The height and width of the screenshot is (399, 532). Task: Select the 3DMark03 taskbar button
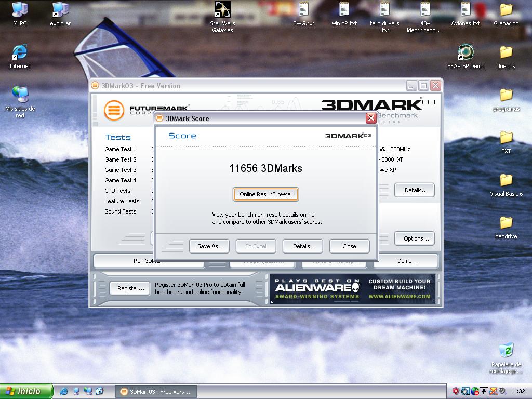pos(156,392)
